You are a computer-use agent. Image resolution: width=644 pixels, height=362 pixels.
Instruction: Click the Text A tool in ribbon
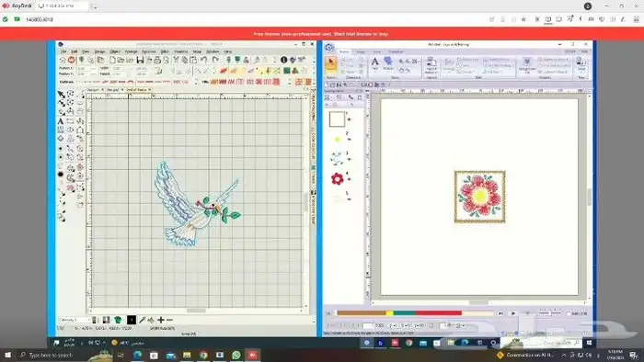click(x=375, y=63)
